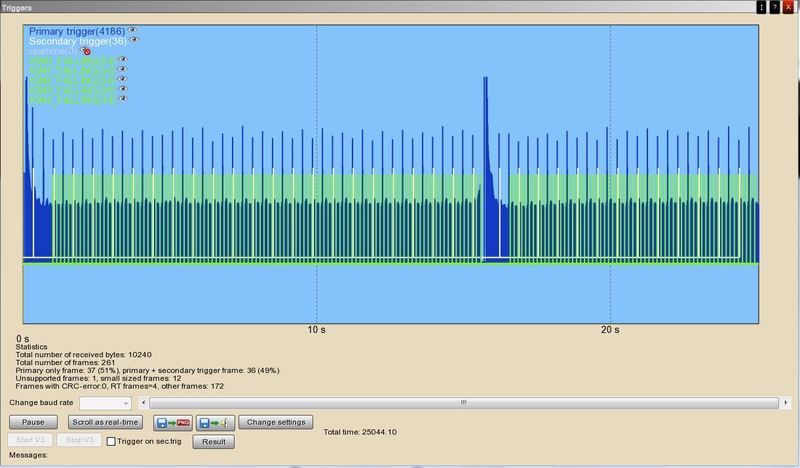Hide the Secondary trigger trace

tap(134, 40)
